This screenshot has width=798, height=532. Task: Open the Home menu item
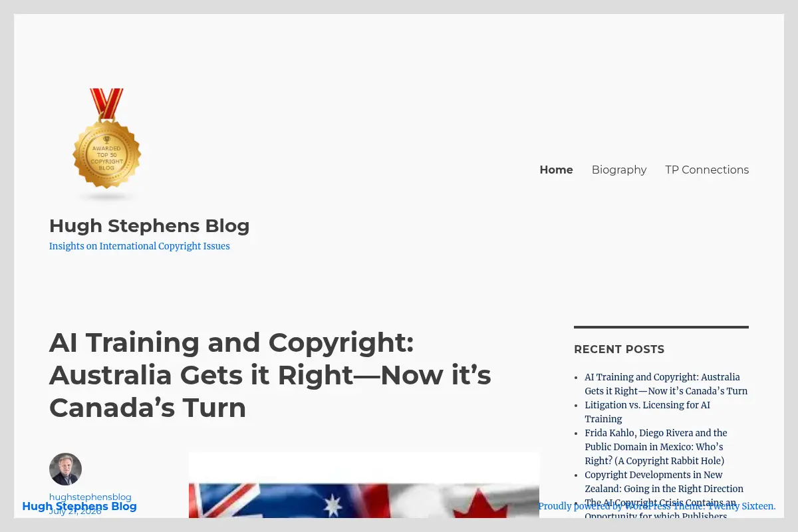click(x=556, y=170)
